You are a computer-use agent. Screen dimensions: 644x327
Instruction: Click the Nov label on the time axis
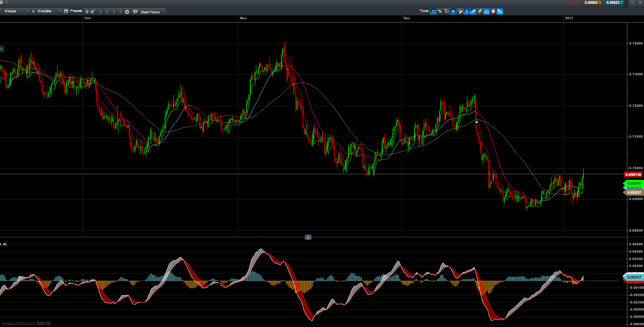click(243, 18)
